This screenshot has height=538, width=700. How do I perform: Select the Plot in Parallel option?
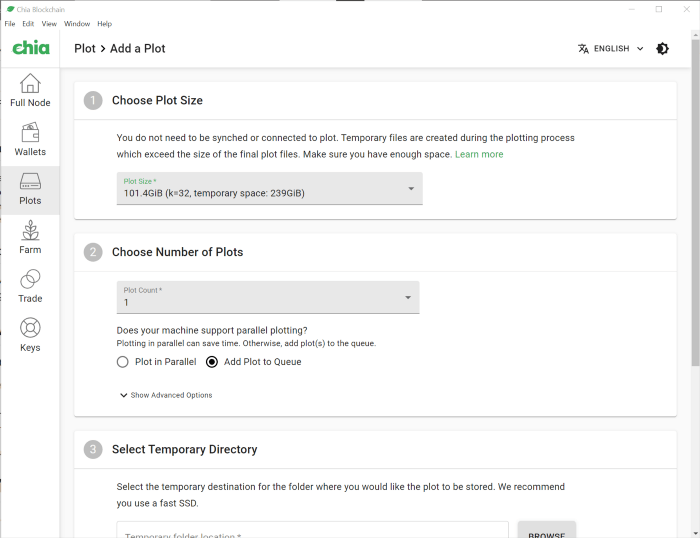[x=123, y=362]
